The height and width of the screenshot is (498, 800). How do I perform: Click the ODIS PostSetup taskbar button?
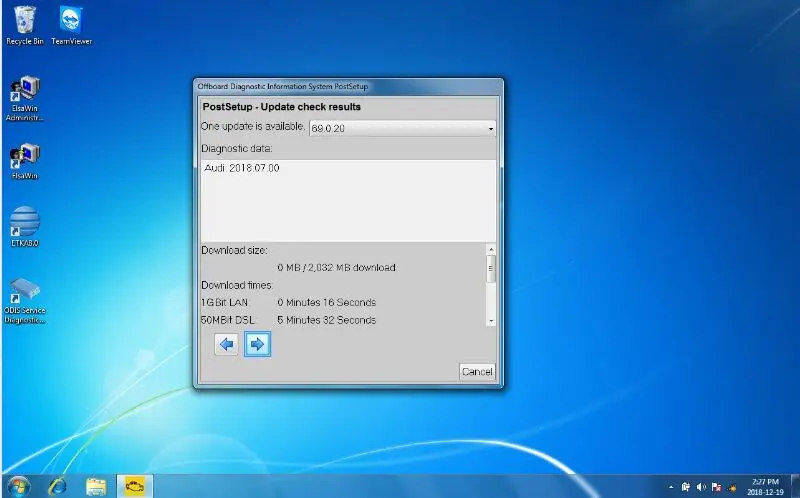[x=135, y=486]
